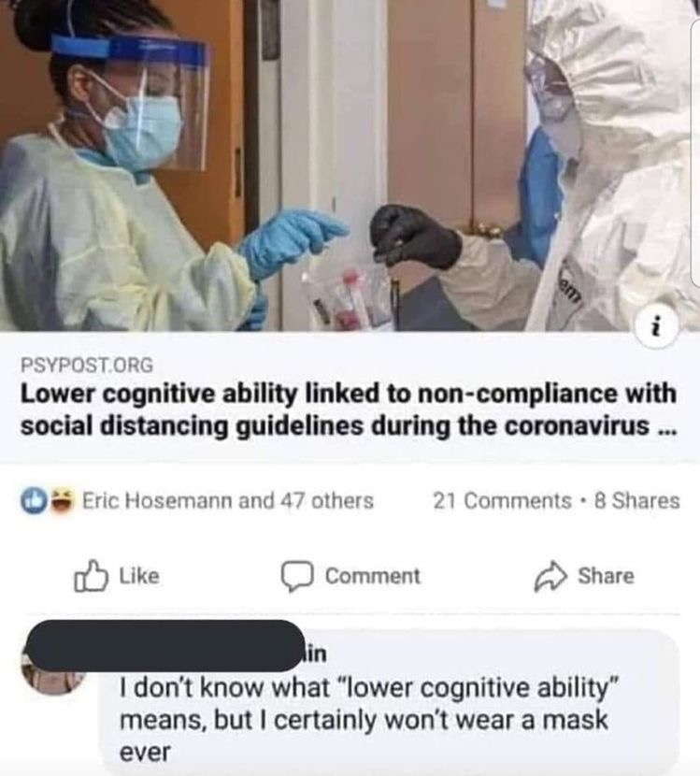Click the blue like reaction emoji

31,500
